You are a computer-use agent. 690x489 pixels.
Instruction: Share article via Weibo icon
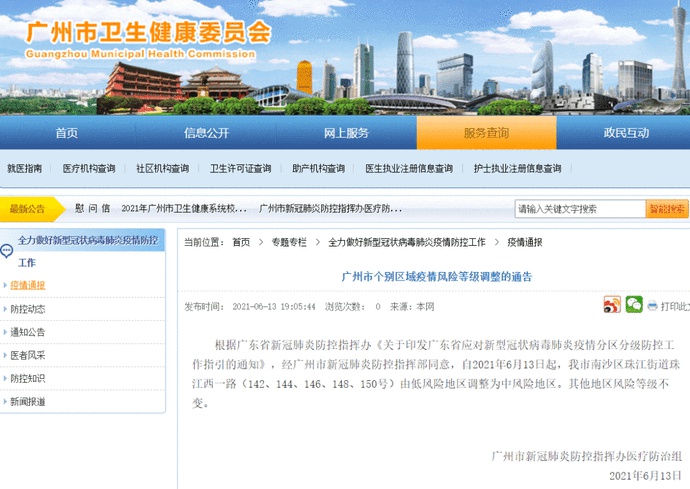pos(612,305)
